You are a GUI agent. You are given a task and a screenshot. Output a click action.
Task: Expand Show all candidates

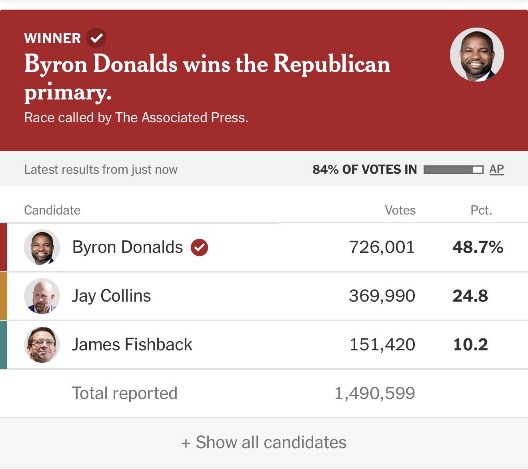click(264, 442)
